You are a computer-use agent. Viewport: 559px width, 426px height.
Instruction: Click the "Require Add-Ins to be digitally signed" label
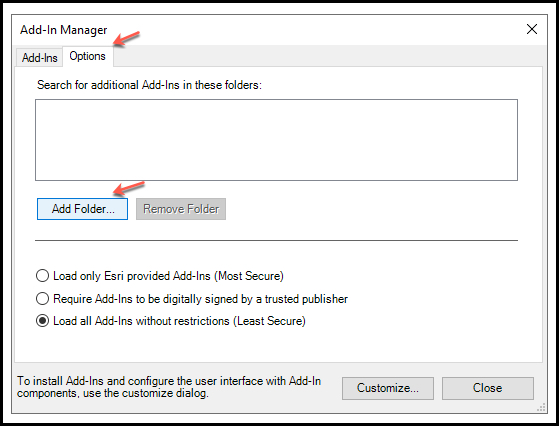[x=200, y=299]
